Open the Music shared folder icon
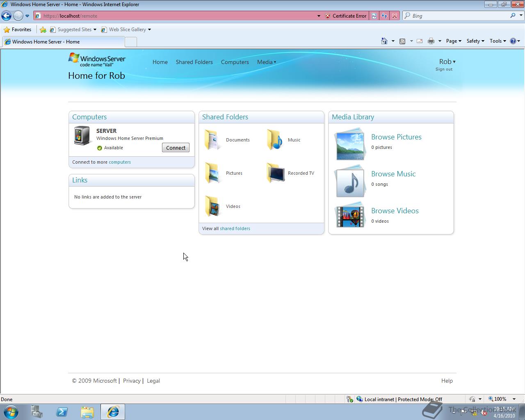Viewport: 525px width, 420px height. point(275,140)
